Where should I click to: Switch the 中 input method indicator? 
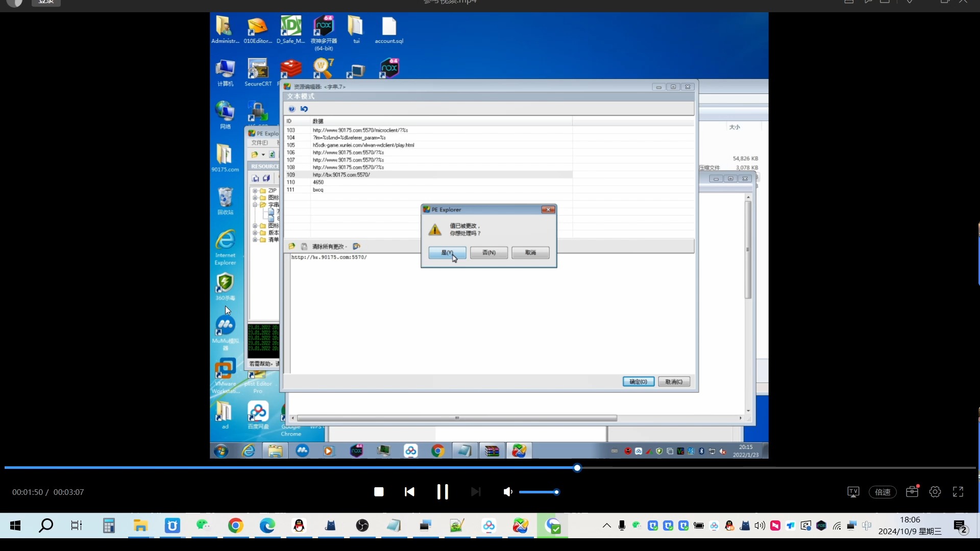(867, 525)
